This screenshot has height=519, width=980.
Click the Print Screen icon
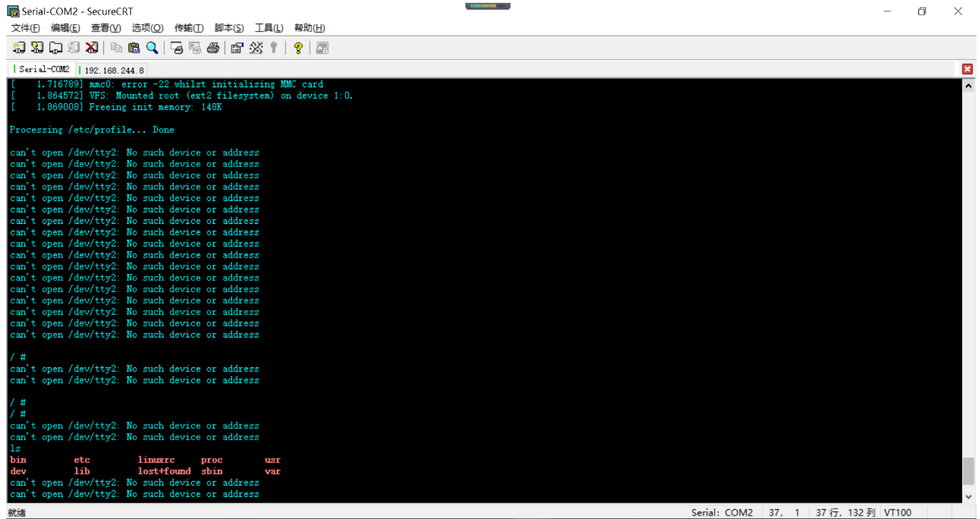[x=177, y=48]
